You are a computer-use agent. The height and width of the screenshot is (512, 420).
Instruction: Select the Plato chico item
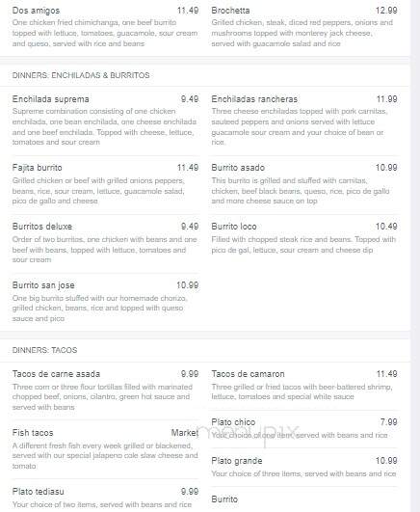point(233,422)
